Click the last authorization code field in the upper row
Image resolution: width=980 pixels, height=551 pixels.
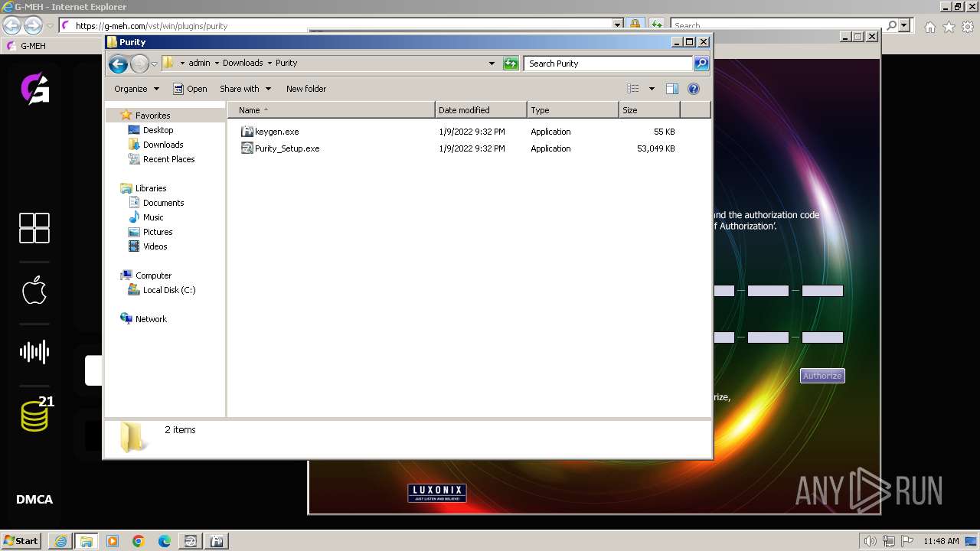tap(822, 291)
